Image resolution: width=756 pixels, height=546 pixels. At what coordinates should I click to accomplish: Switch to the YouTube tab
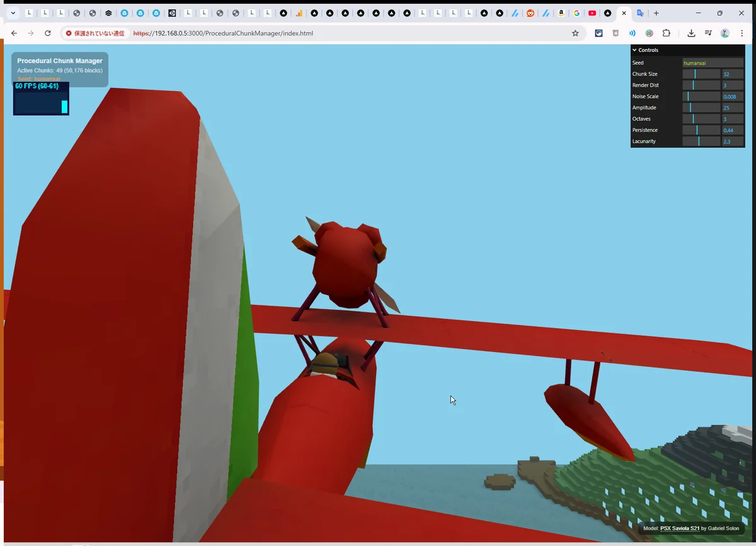coord(592,13)
